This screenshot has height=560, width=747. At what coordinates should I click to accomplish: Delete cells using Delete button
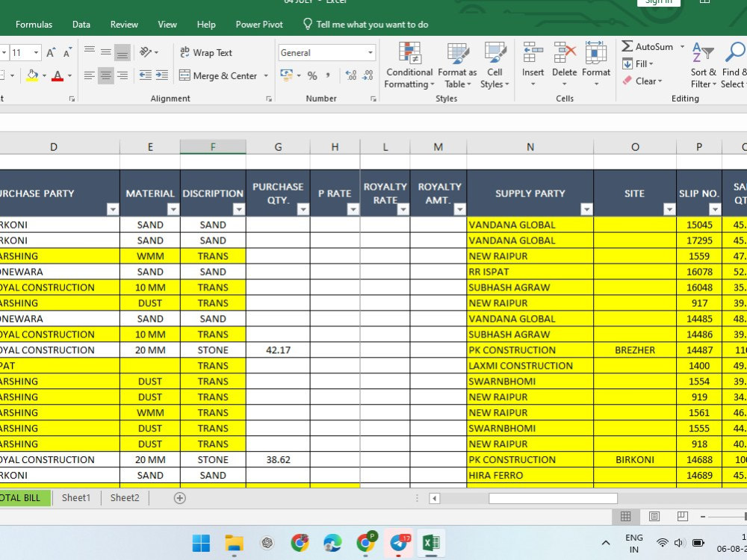pyautogui.click(x=565, y=65)
